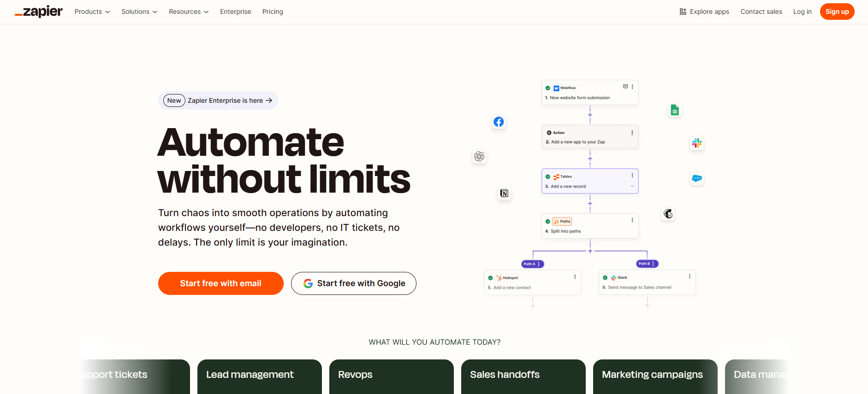This screenshot has height=394, width=868.
Task: Click the Zapier logo
Action: [39, 12]
